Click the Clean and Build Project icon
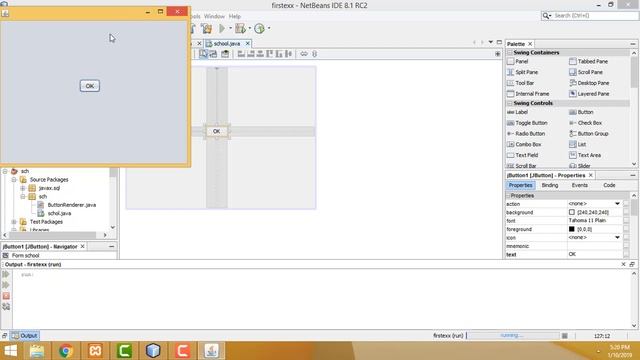Screen dimensions: 640x360 click(207, 29)
